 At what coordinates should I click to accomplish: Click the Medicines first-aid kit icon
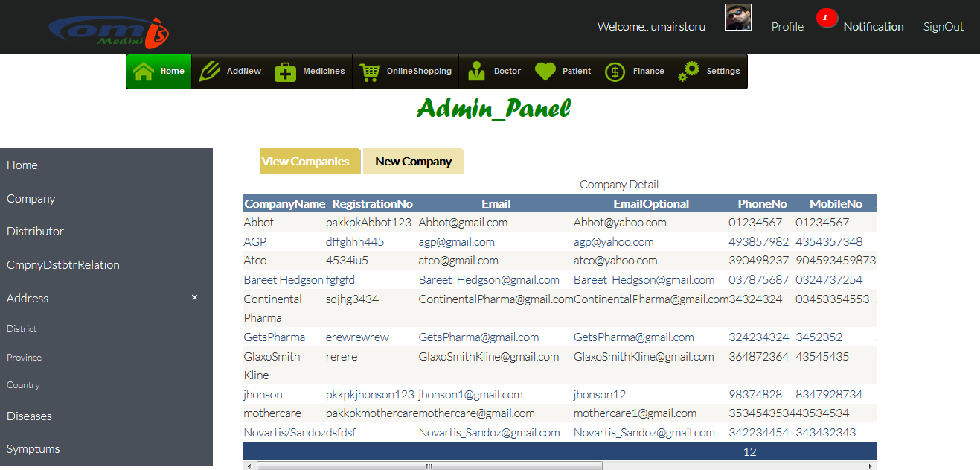pos(286,72)
